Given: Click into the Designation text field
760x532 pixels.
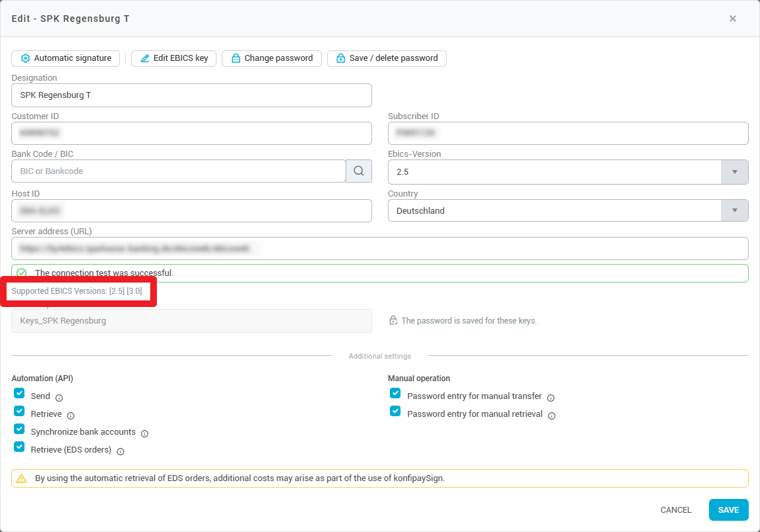Looking at the screenshot, I should pos(191,95).
